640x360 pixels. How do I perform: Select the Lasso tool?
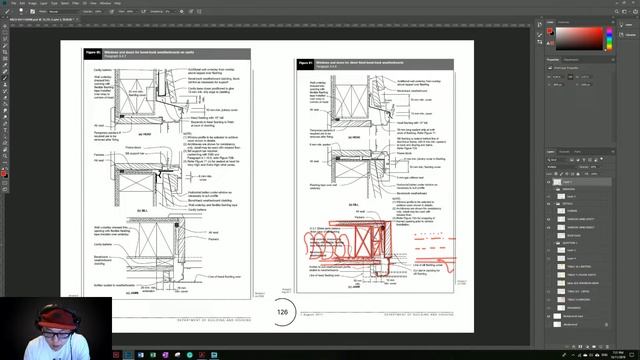pyautogui.click(x=4, y=39)
